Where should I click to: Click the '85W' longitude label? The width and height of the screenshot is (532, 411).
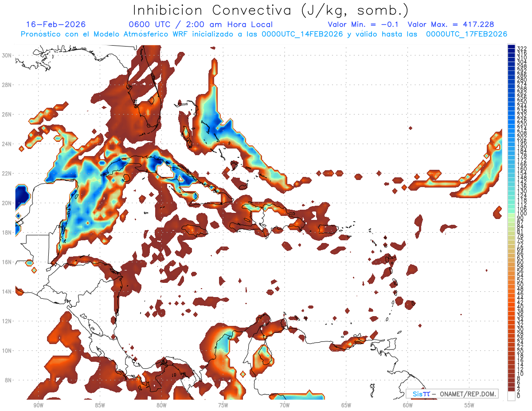(100, 405)
